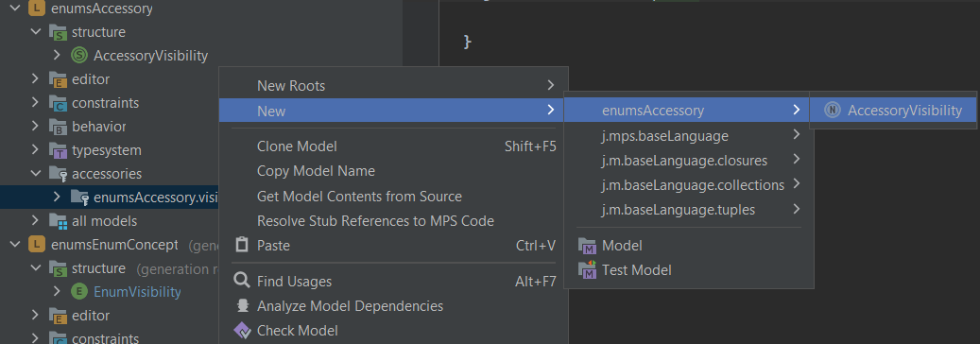This screenshot has height=344, width=980.
Task: Click the enumsAccessory.visi model icon
Action: tap(79, 198)
